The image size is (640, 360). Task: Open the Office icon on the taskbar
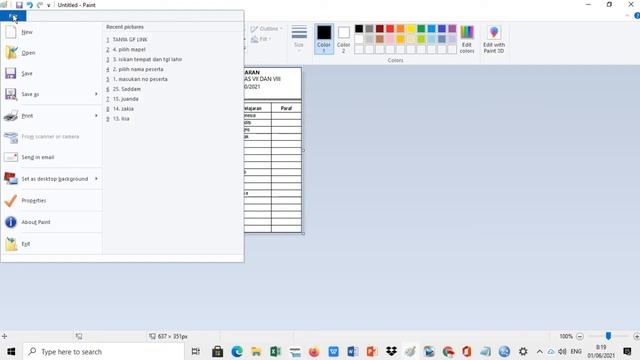pyautogui.click(x=467, y=351)
